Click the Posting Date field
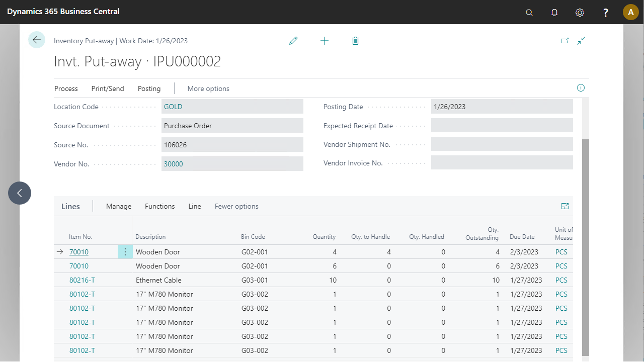The height and width of the screenshot is (362, 644). (502, 107)
